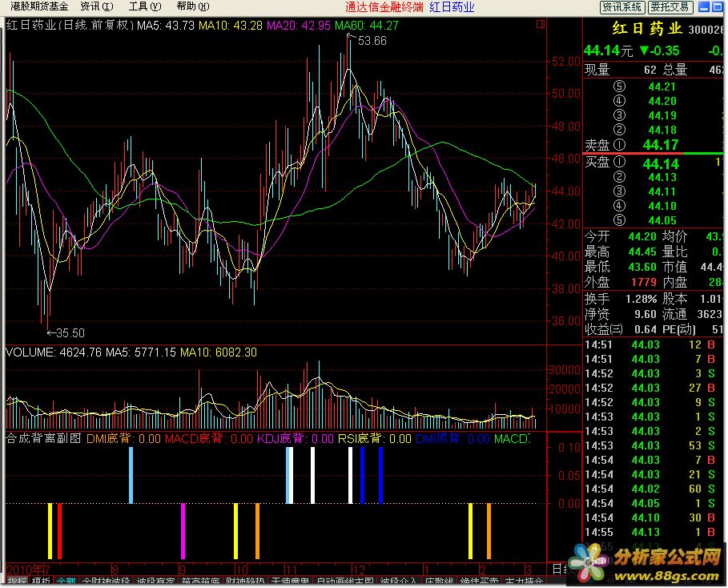
Task: Click the light-blue bar in August
Action: point(131,476)
